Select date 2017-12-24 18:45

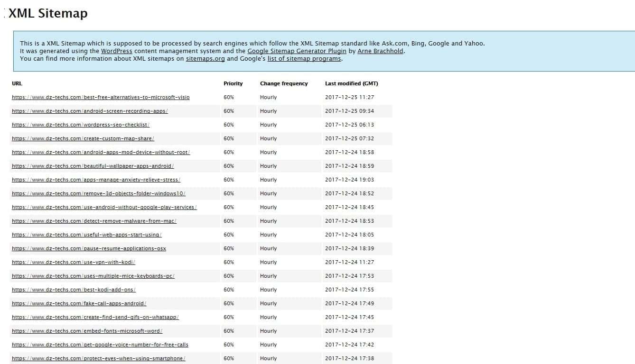(x=349, y=207)
